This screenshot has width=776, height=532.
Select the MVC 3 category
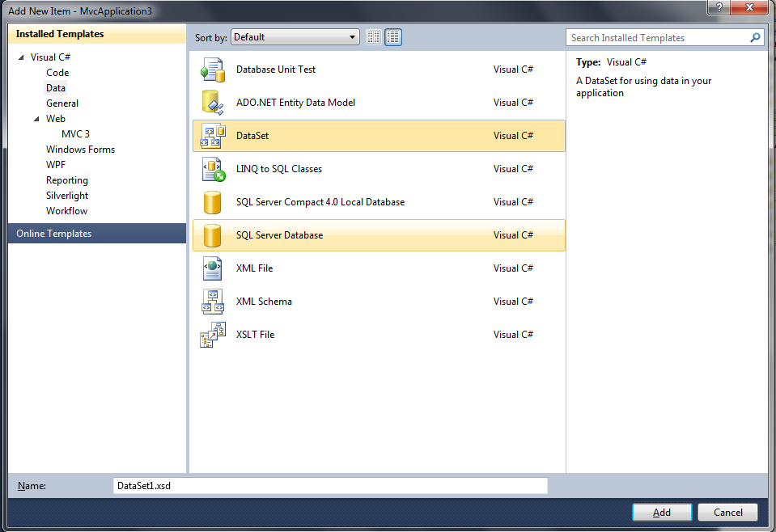[x=76, y=134]
